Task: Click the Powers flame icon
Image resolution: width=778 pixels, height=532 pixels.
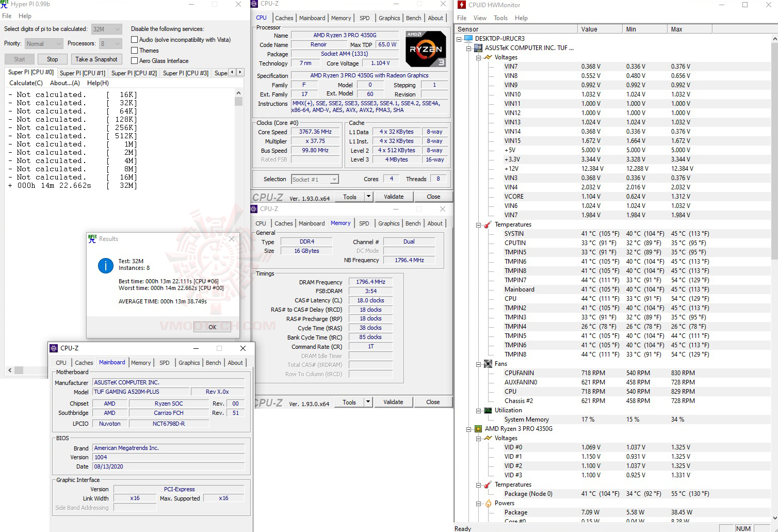Action: click(488, 503)
